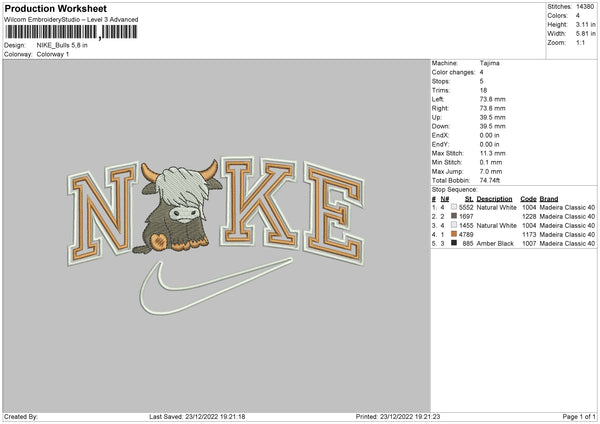Click the swoosh outline in the design preview

pos(215,285)
